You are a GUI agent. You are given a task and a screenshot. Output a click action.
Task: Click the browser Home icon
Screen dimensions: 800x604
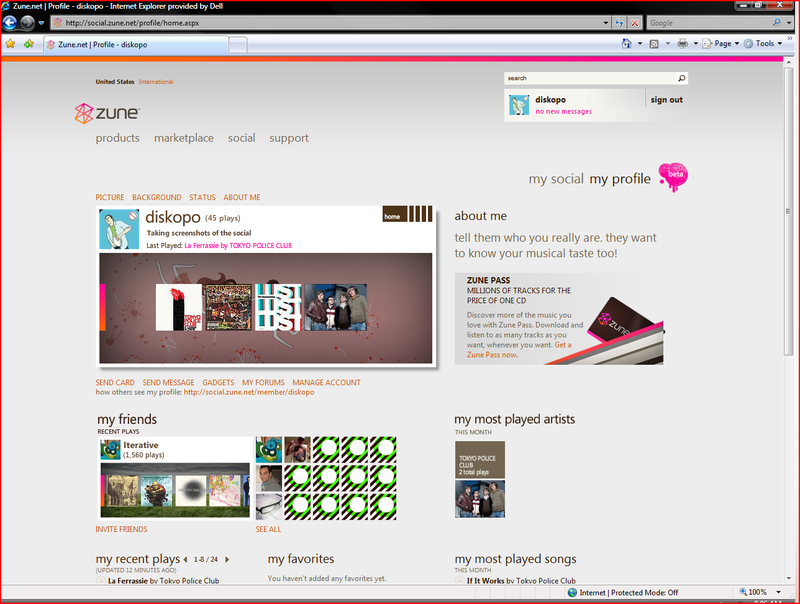pos(627,44)
